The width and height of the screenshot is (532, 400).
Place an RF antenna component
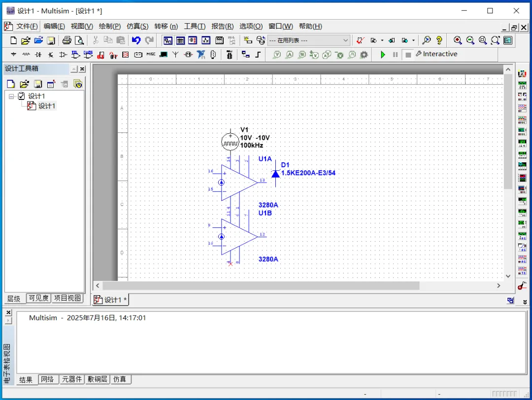(x=175, y=54)
